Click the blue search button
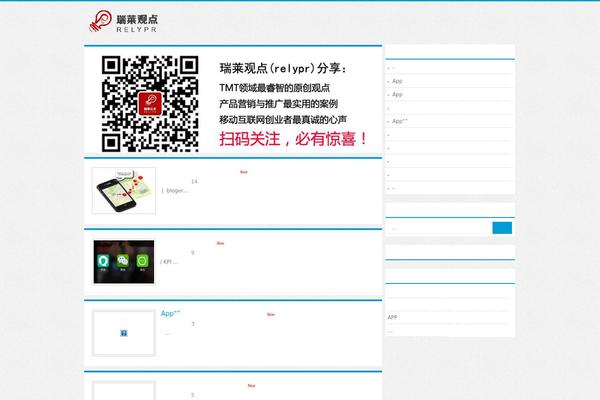 [502, 228]
